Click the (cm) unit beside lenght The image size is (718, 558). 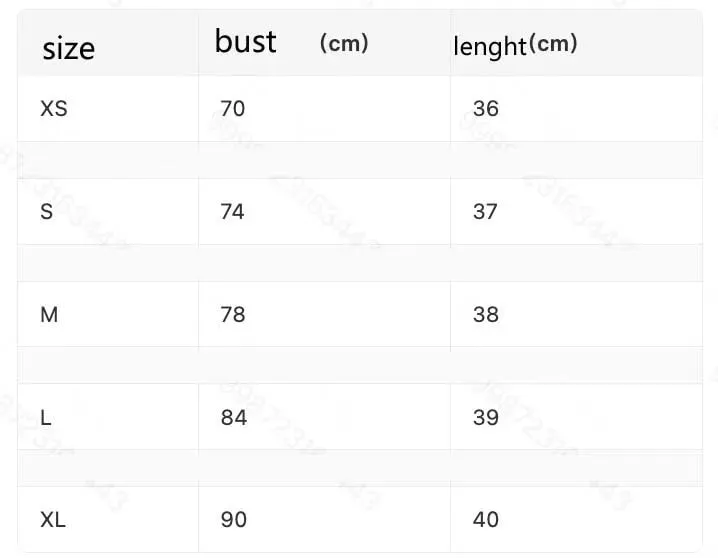[553, 44]
